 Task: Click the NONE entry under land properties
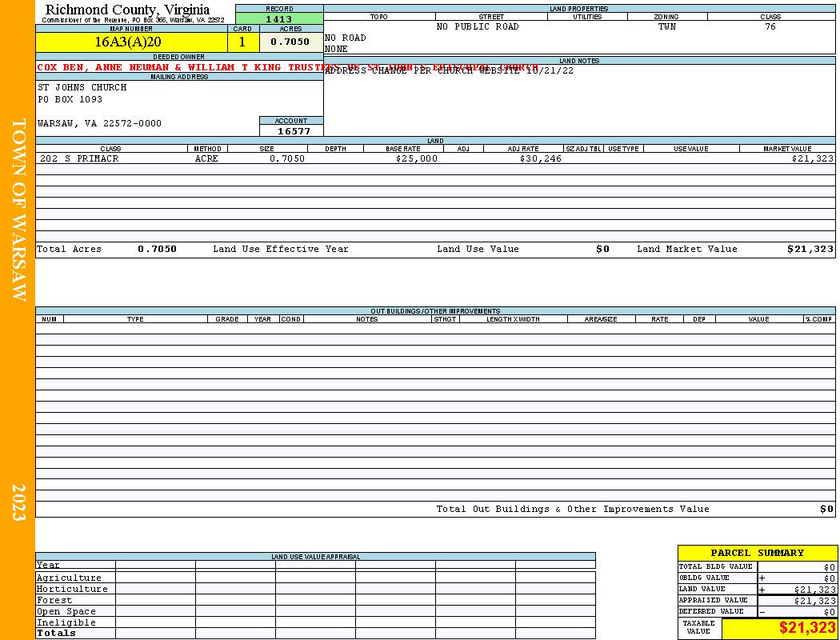click(337, 50)
